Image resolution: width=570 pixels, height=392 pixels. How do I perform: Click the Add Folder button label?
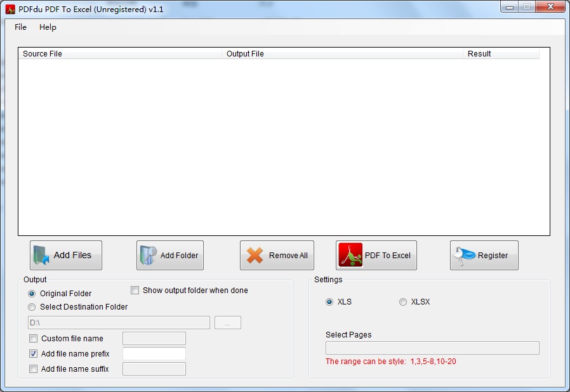[x=179, y=256]
